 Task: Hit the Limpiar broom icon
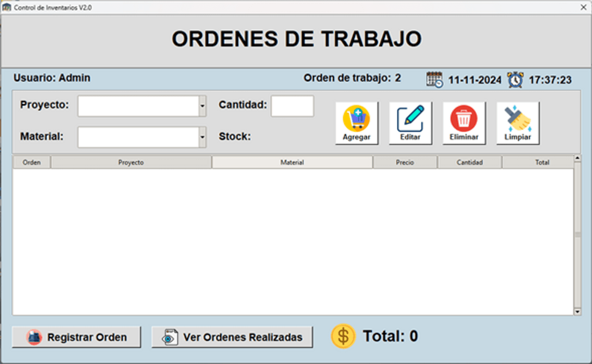(518, 118)
